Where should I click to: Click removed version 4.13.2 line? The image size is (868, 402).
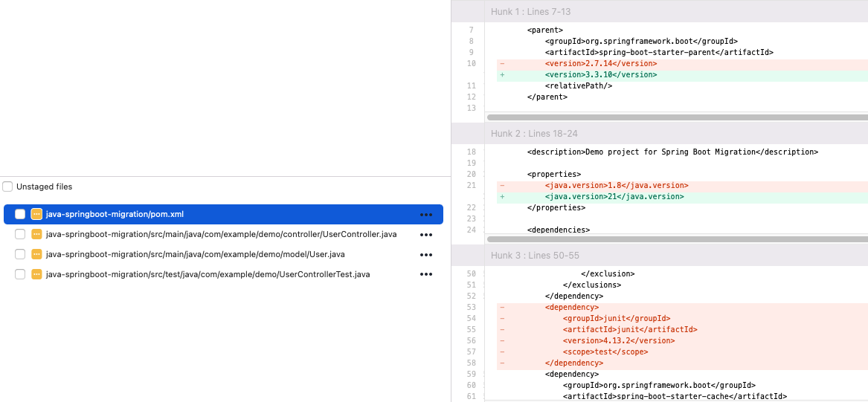point(682,340)
